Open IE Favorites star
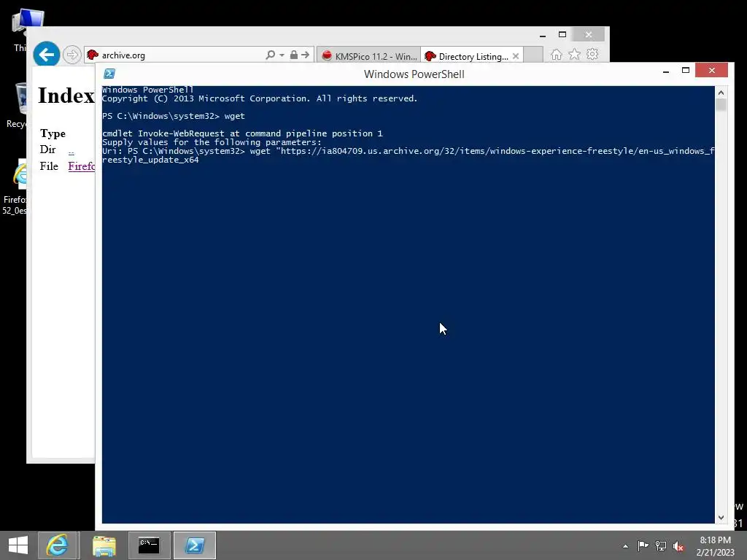 575,54
